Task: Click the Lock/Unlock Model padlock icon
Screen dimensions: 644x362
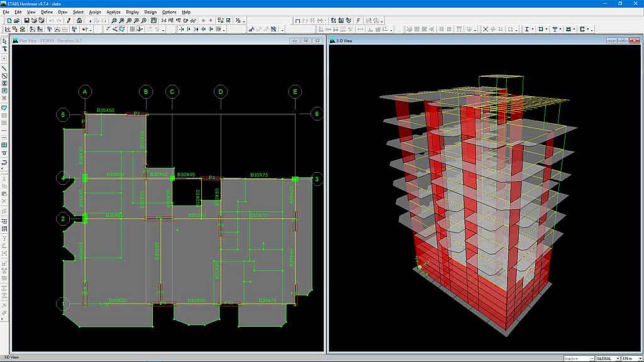Action: click(80, 20)
